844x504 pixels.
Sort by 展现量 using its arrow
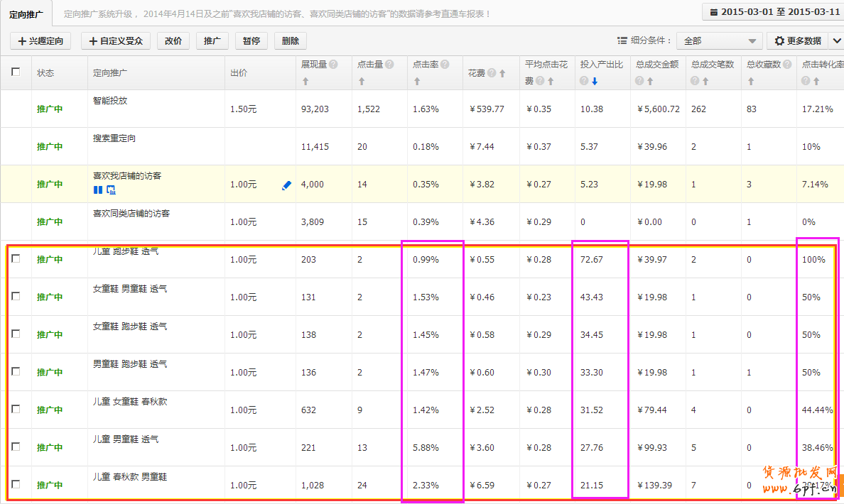point(305,82)
